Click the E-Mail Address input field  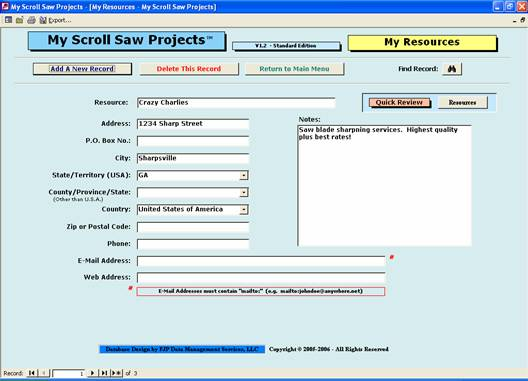[x=261, y=261]
